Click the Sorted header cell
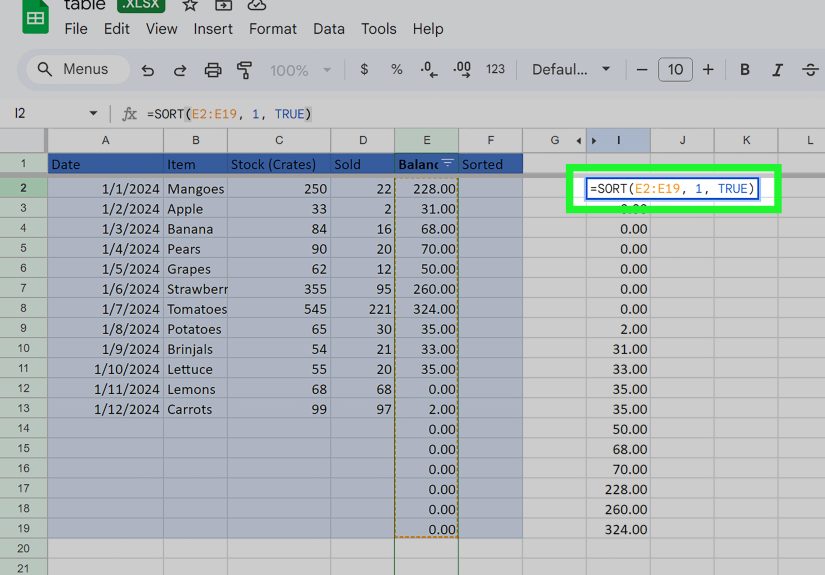Viewport: 825px width, 575px height. point(490,164)
